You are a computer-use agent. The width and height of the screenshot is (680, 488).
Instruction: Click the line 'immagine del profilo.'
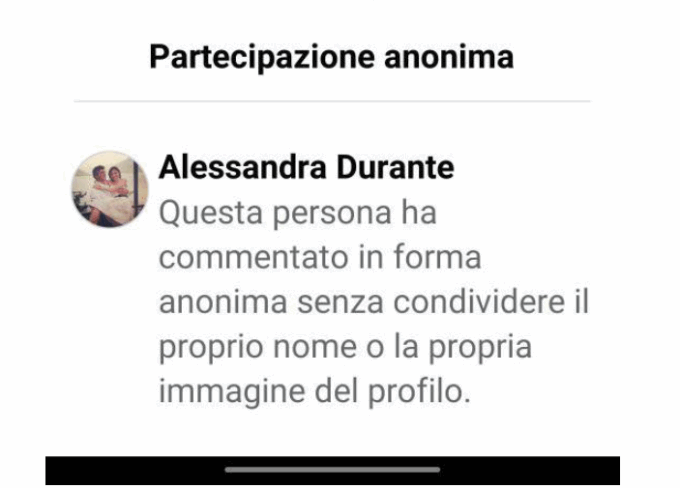click(x=315, y=393)
